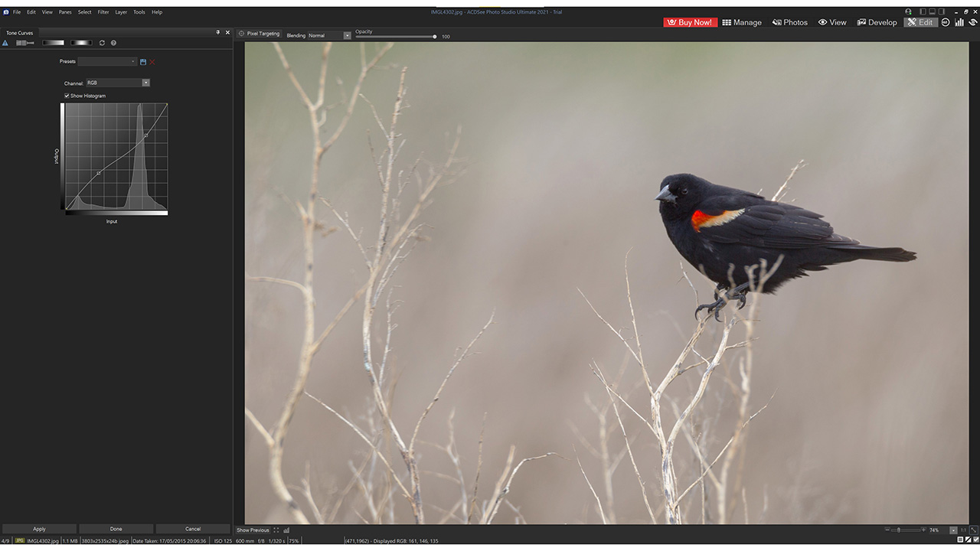Click the eye icon beside the histogram icon
The height and width of the screenshot is (551, 980).
(973, 22)
